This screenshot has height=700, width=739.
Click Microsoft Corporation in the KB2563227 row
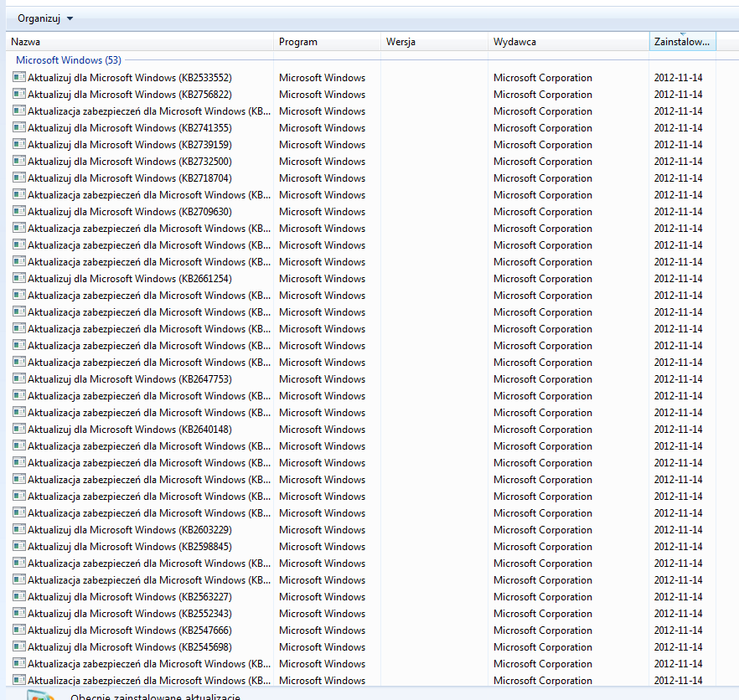click(542, 597)
